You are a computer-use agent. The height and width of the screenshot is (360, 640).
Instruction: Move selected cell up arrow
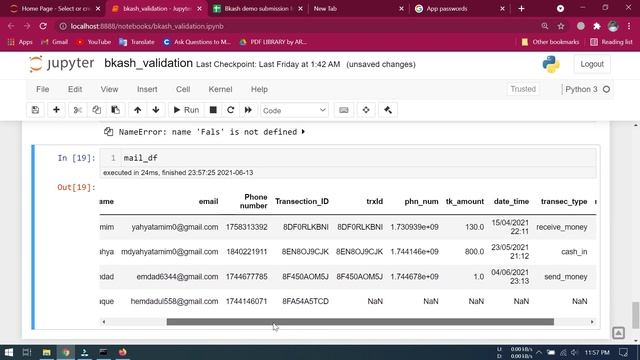tap(138, 110)
